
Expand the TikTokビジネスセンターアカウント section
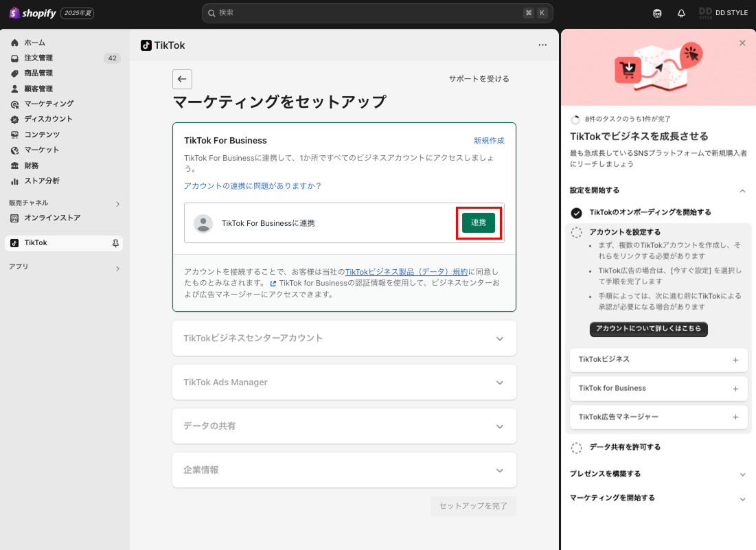[344, 339]
